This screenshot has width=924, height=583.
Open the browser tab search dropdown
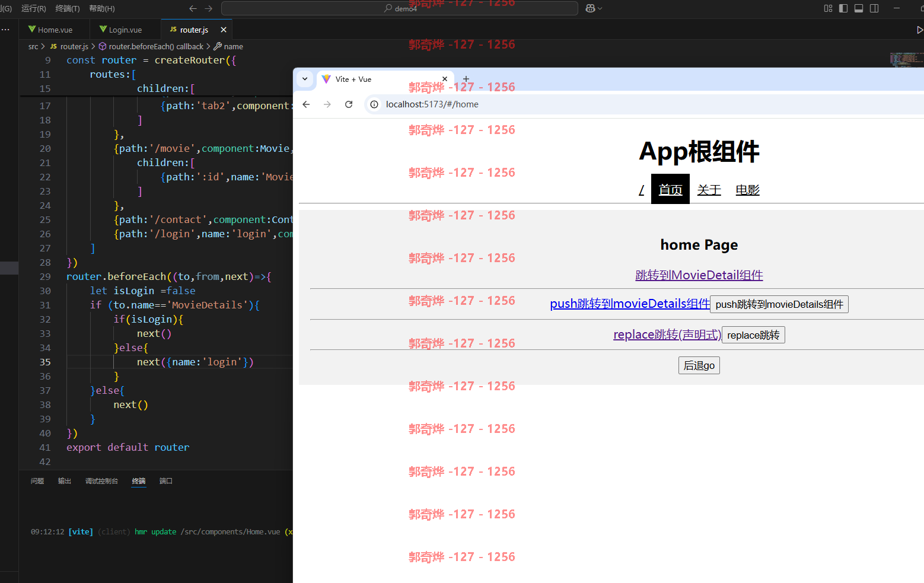tap(305, 79)
